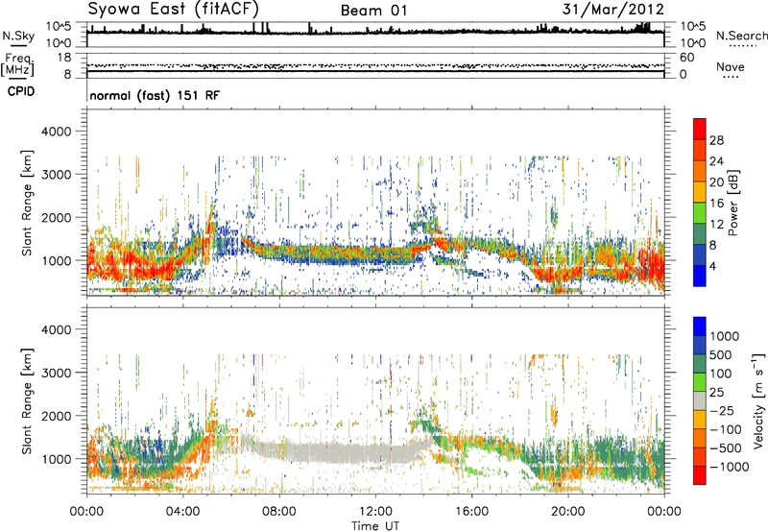
Task: Click the "N.Sky" legend label
Action: (x=18, y=36)
